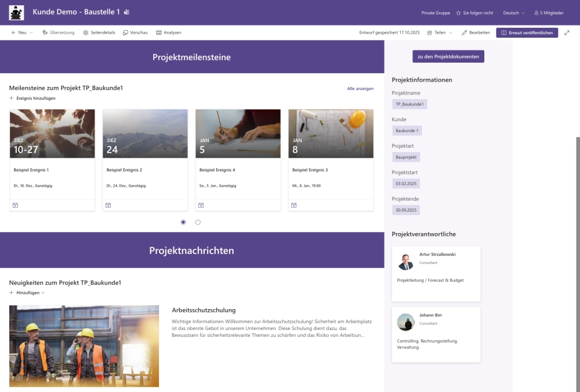The height and width of the screenshot is (392, 580).
Task: Expand the page with the diagonal arrows icon
Action: pos(567,33)
